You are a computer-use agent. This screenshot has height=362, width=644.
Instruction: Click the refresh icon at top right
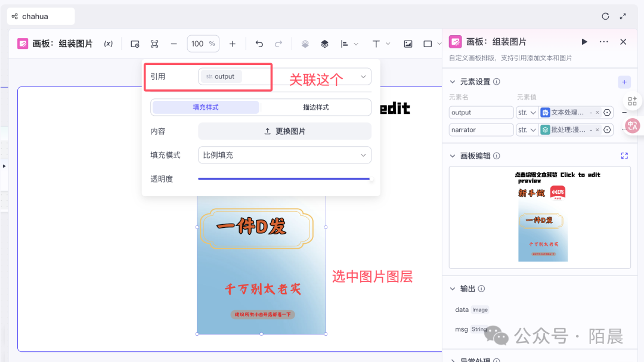coord(605,16)
